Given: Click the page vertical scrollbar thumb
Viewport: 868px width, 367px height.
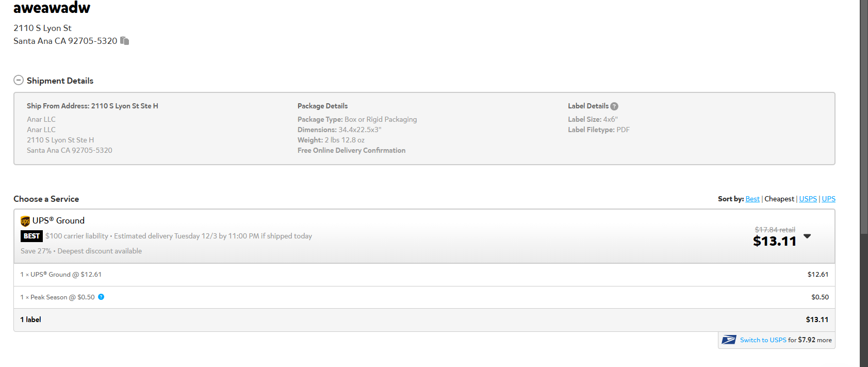Looking at the screenshot, I should (864, 117).
